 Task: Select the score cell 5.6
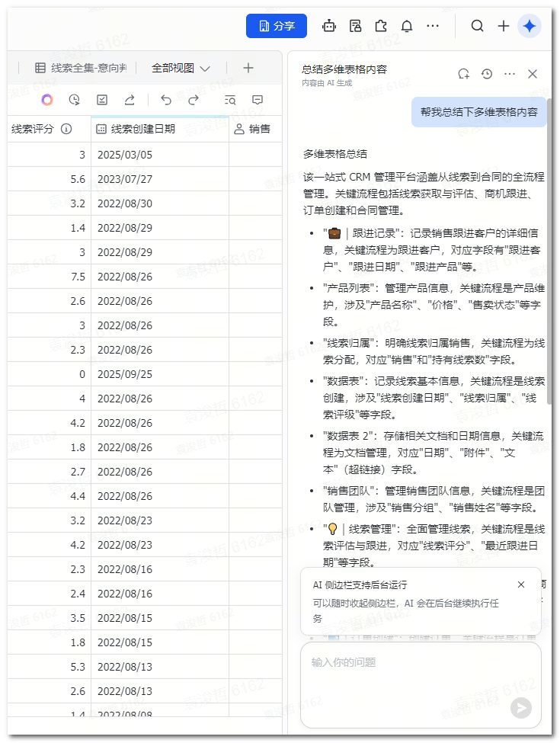pyautogui.click(x=50, y=179)
